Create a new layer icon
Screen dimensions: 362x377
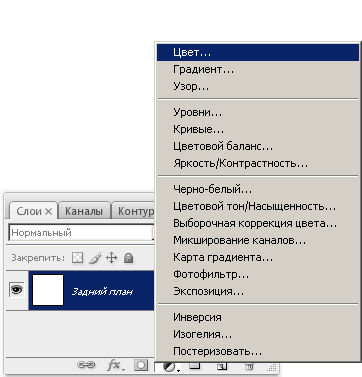tap(222, 366)
